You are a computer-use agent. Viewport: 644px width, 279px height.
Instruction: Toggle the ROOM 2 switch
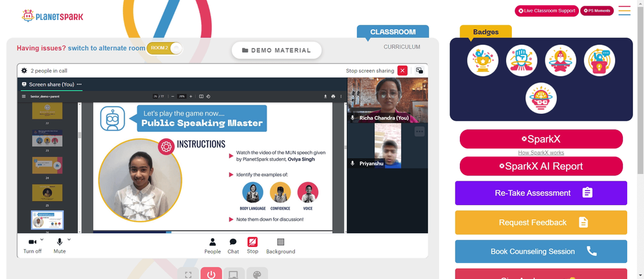164,48
